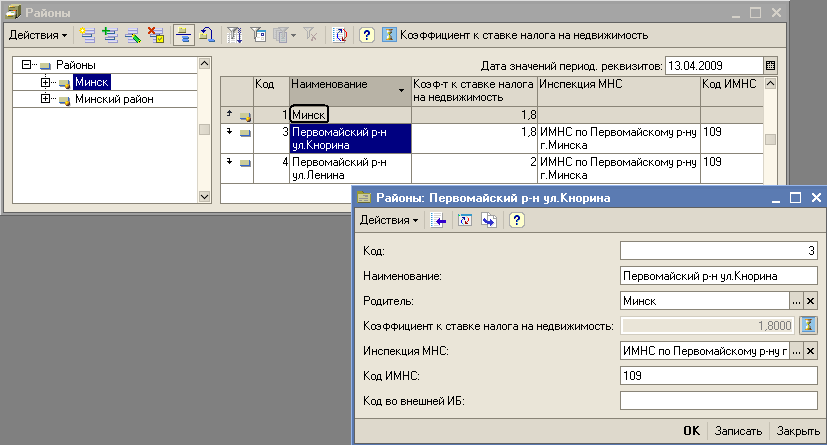Click the Инспекция МНС input field
The width and height of the screenshot is (827, 445).
(x=705, y=351)
